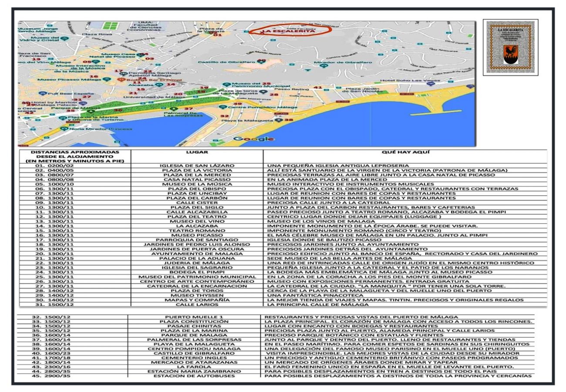Screen dimensions: 566x392
Task: Click the Museo del Patrimonio Municipal pin
Action: (226, 84)
